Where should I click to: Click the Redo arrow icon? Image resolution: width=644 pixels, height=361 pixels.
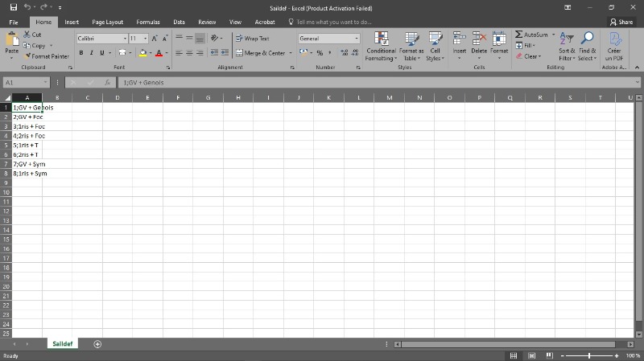[43, 7]
